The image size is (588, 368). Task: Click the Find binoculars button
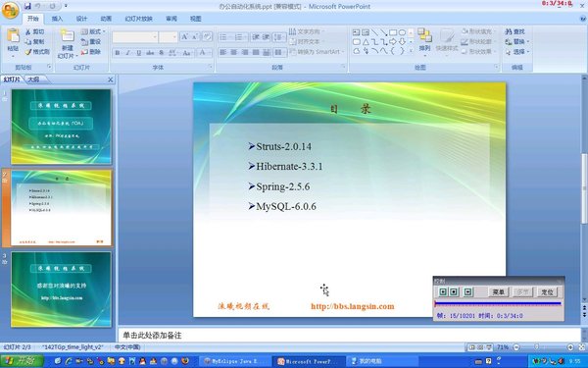pyautogui.click(x=515, y=32)
